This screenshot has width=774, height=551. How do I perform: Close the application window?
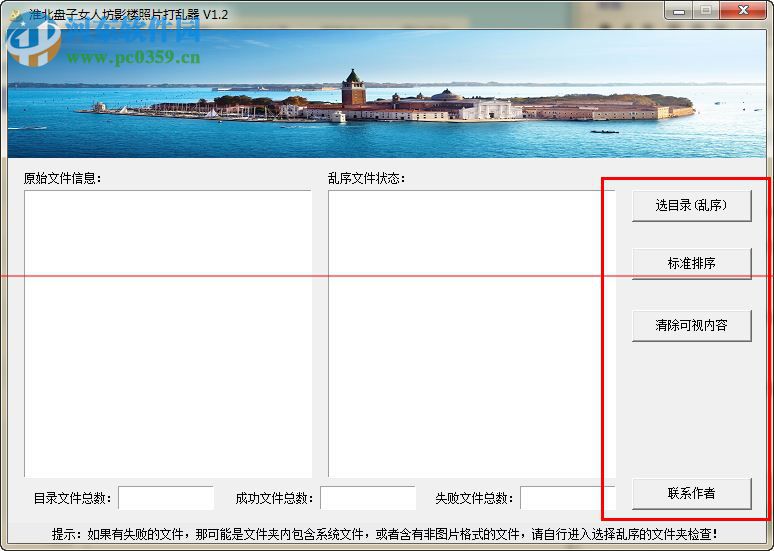click(x=743, y=10)
